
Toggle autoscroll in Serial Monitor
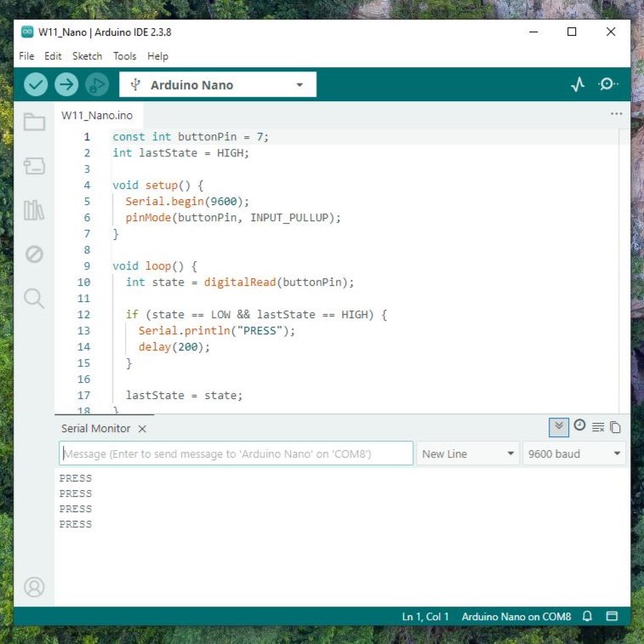pyautogui.click(x=559, y=427)
